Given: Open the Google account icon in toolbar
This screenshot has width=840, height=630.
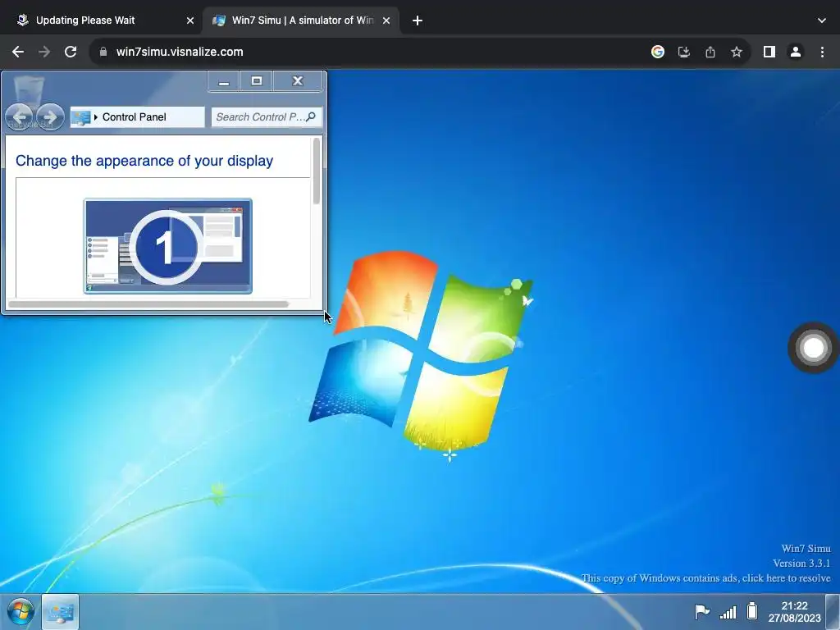Looking at the screenshot, I should tap(657, 52).
